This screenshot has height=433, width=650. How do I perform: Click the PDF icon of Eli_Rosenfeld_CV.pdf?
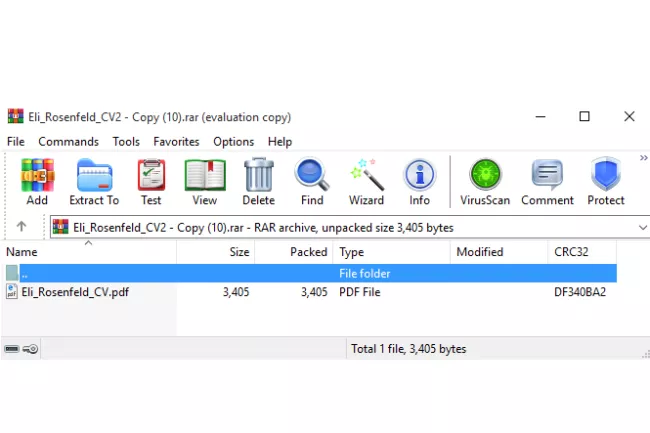point(12,292)
